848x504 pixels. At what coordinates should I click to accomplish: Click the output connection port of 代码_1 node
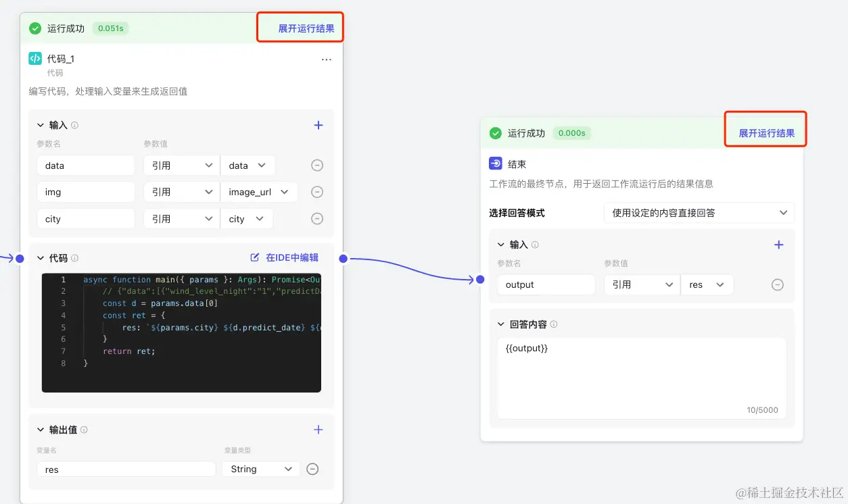coord(343,258)
